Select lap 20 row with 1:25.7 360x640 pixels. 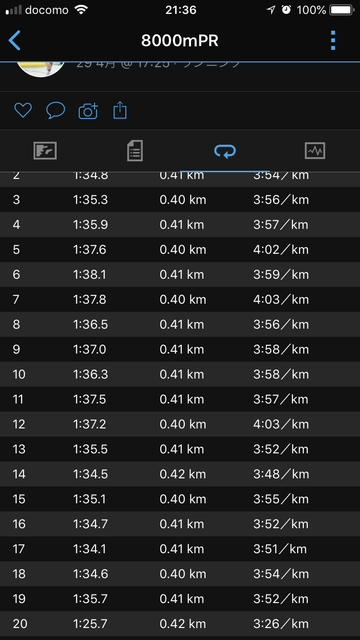tap(180, 624)
